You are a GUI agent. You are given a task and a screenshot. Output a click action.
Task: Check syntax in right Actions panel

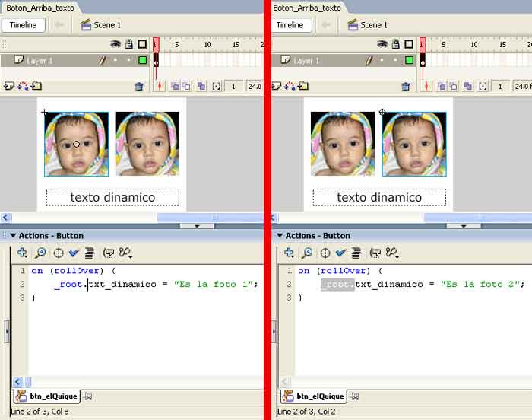click(x=340, y=253)
